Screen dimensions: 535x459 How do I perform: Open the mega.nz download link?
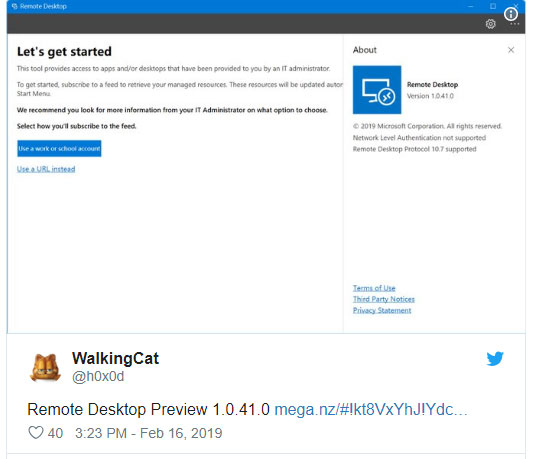[x=371, y=409]
